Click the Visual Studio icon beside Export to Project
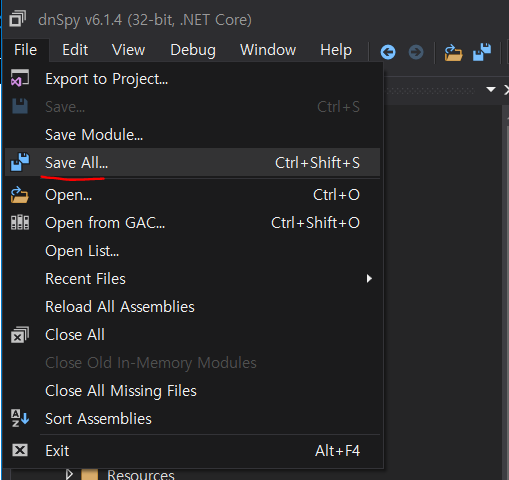Image resolution: width=509 pixels, height=480 pixels. (x=20, y=78)
